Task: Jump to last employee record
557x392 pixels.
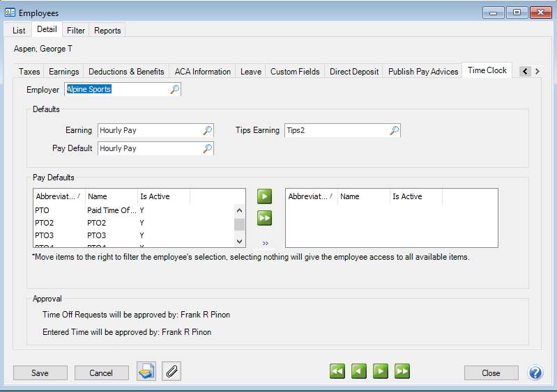Action: click(402, 372)
